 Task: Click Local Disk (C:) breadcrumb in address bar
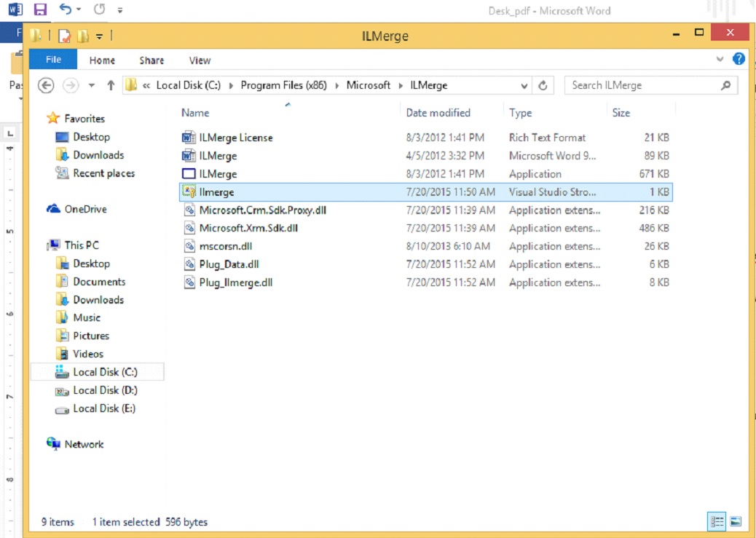coord(189,85)
